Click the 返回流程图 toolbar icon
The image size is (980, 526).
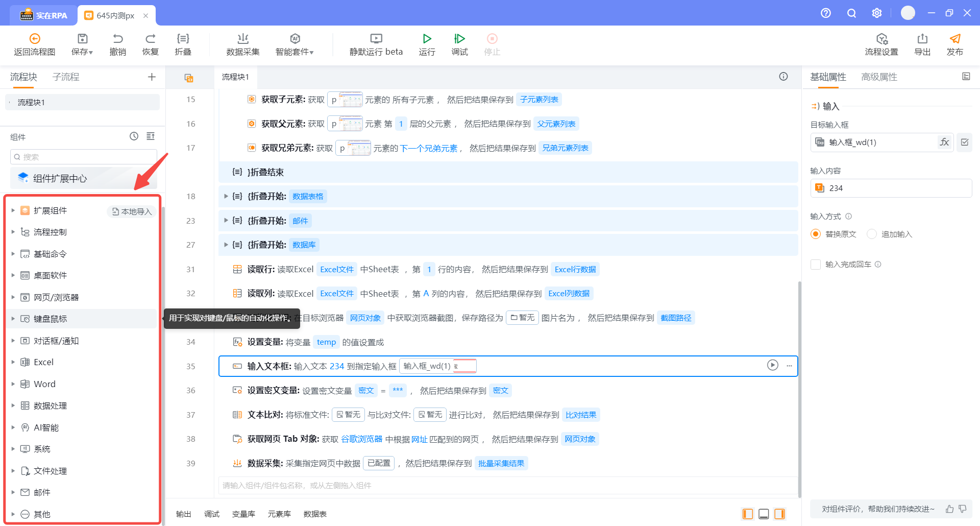pos(35,39)
